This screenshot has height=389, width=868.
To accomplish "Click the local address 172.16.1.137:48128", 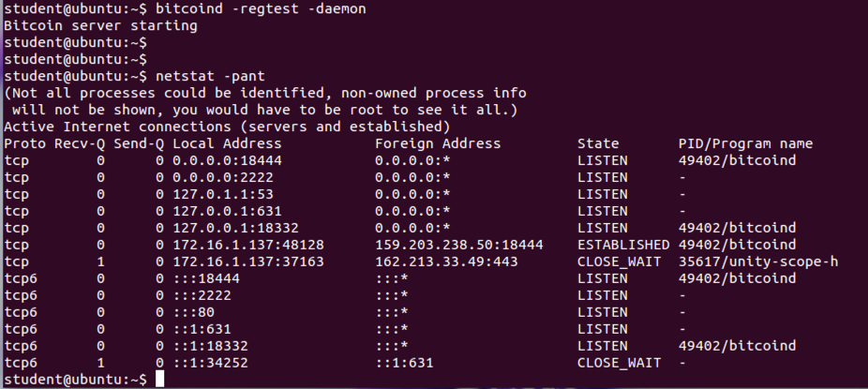I will [247, 245].
